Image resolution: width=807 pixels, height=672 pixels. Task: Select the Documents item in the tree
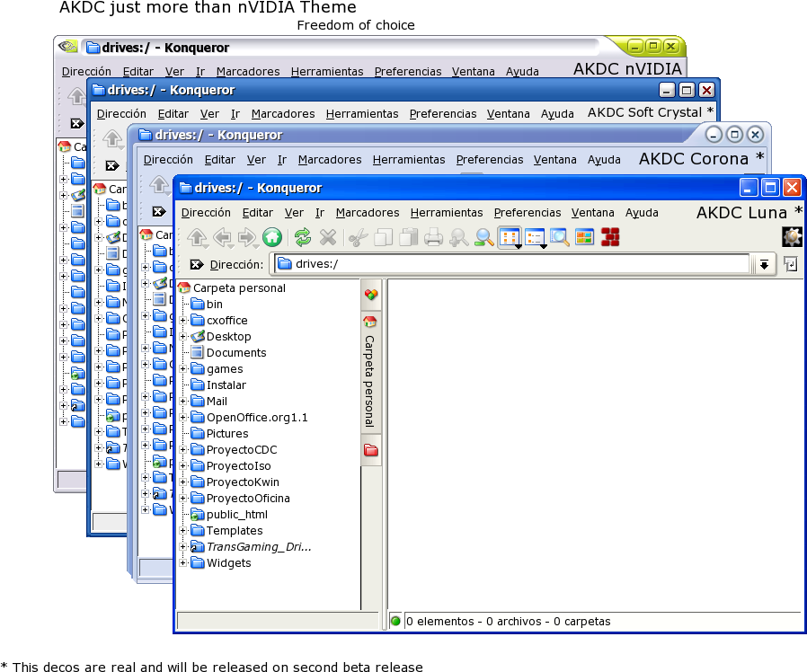pyautogui.click(x=228, y=353)
